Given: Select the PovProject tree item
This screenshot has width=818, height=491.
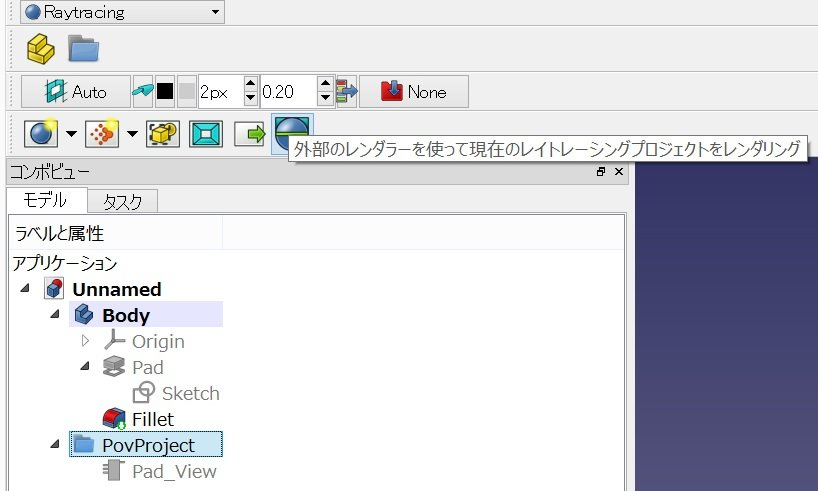Looking at the screenshot, I should click(148, 445).
